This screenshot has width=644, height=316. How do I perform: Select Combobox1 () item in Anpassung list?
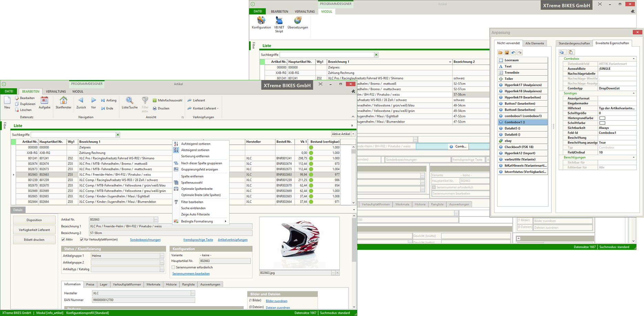tap(522, 122)
